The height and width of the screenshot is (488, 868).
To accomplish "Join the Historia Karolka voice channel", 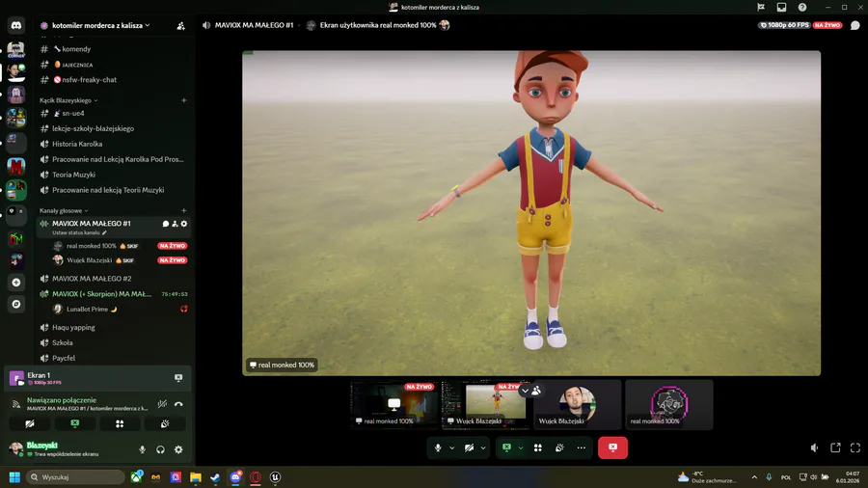I will [x=114, y=144].
